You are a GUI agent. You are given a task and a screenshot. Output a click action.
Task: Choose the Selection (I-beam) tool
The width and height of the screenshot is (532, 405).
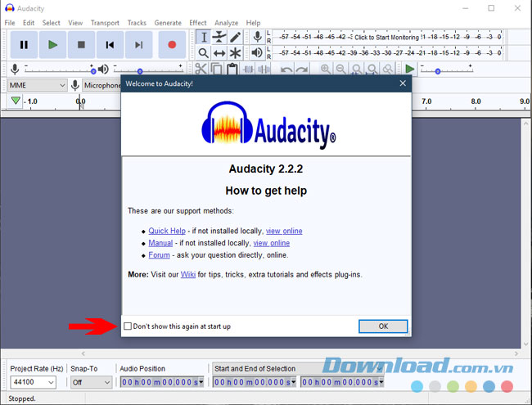pos(204,37)
